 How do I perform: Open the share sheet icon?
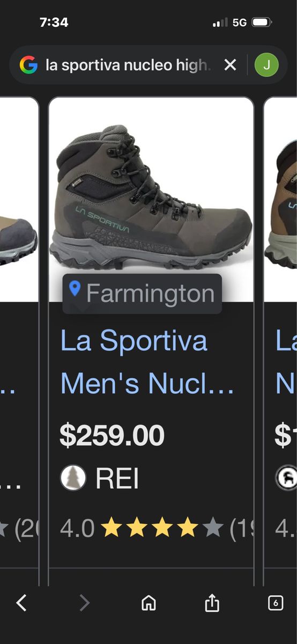click(212, 603)
